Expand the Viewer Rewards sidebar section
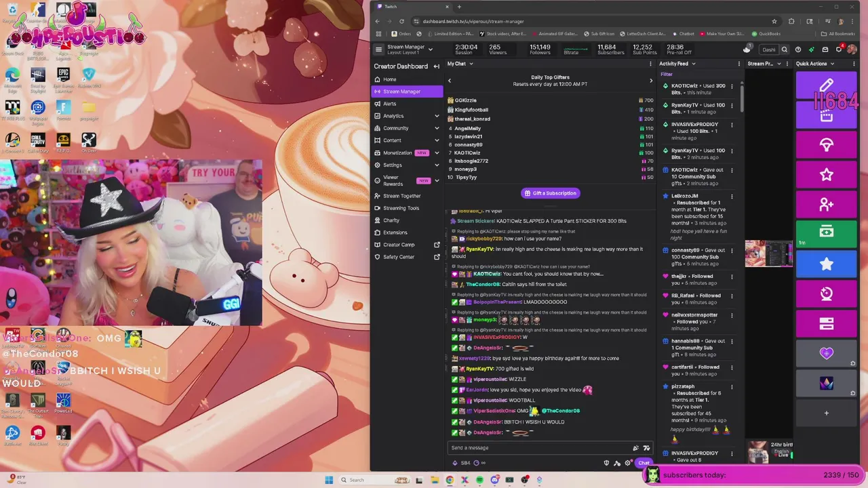Viewport: 868px width, 488px height. pos(437,180)
